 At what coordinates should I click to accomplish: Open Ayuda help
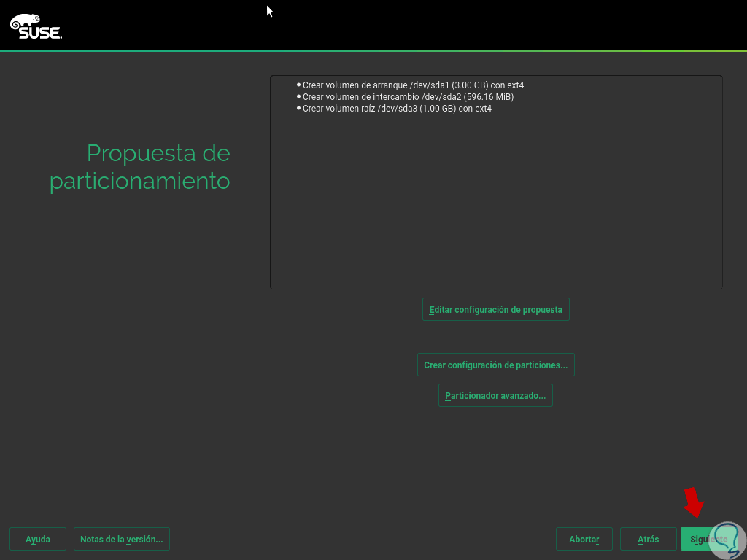[38, 539]
